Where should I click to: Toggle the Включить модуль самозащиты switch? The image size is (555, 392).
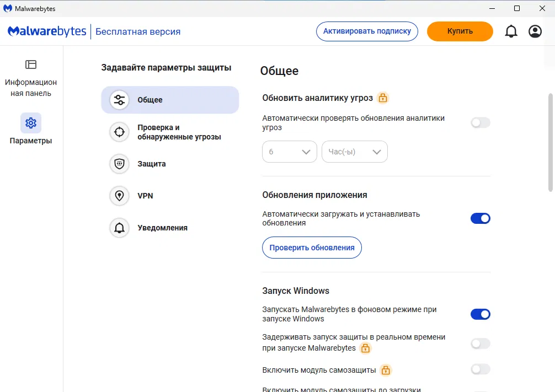[x=480, y=369]
